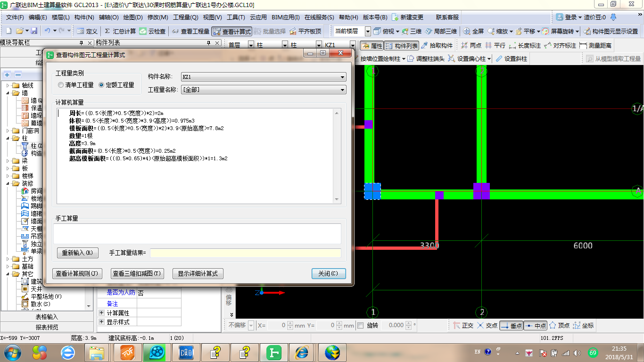Select 清单工程量 radio button
This screenshot has width=644, height=362.
75,85
